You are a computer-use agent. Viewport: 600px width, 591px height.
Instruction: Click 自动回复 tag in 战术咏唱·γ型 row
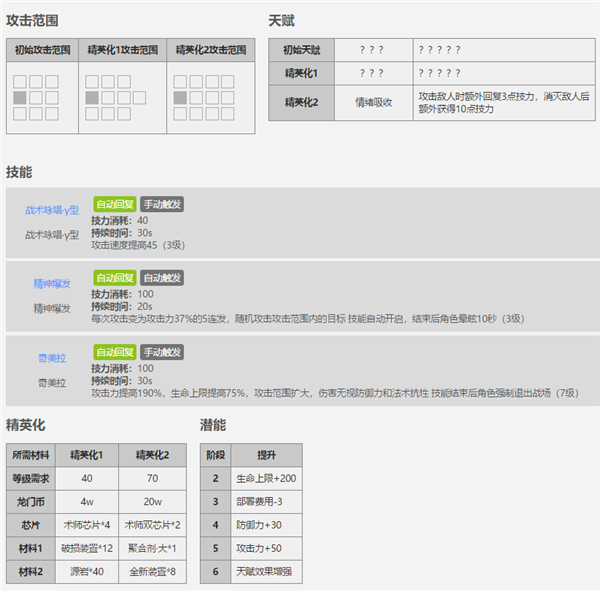(x=115, y=204)
